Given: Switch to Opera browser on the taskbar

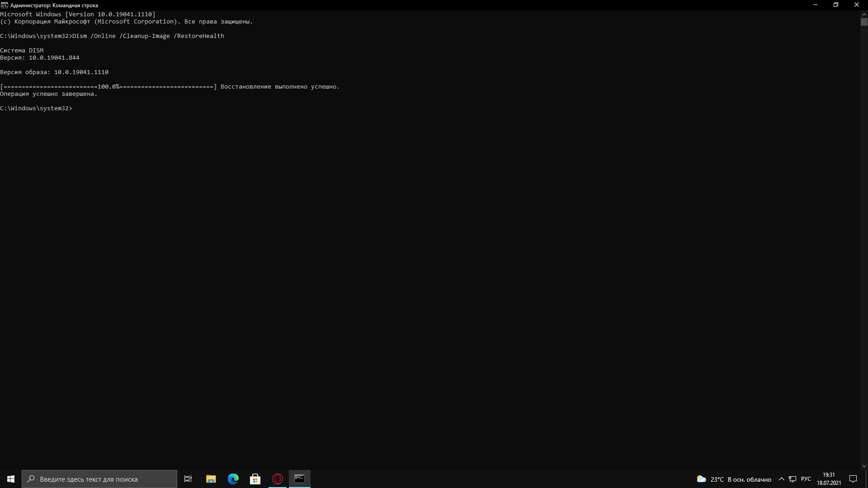Looking at the screenshot, I should pyautogui.click(x=278, y=479).
